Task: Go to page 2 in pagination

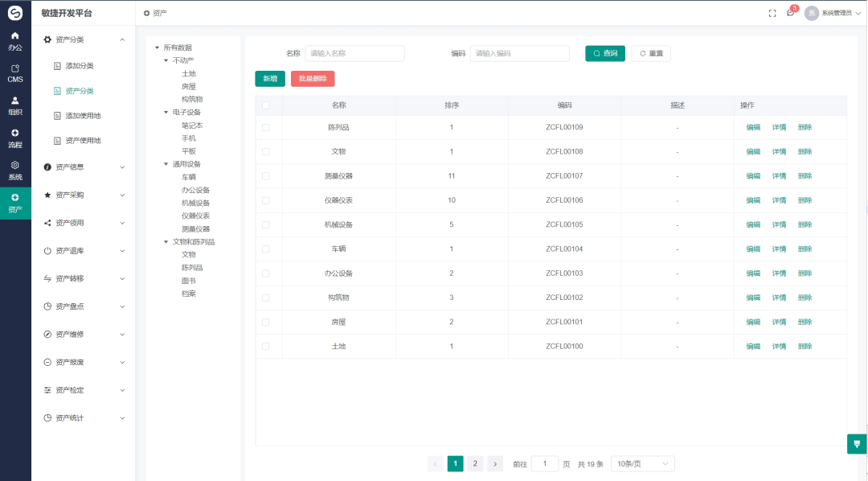Action: 475,464
